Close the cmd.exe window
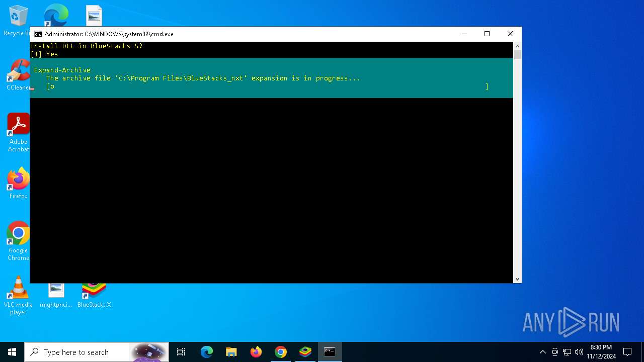This screenshot has height=362, width=644. (x=510, y=34)
